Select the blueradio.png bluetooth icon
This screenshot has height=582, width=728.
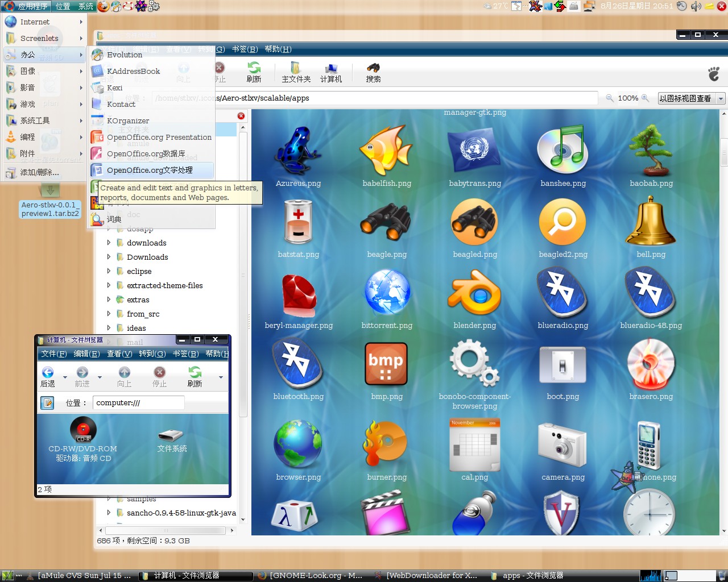pyautogui.click(x=562, y=293)
